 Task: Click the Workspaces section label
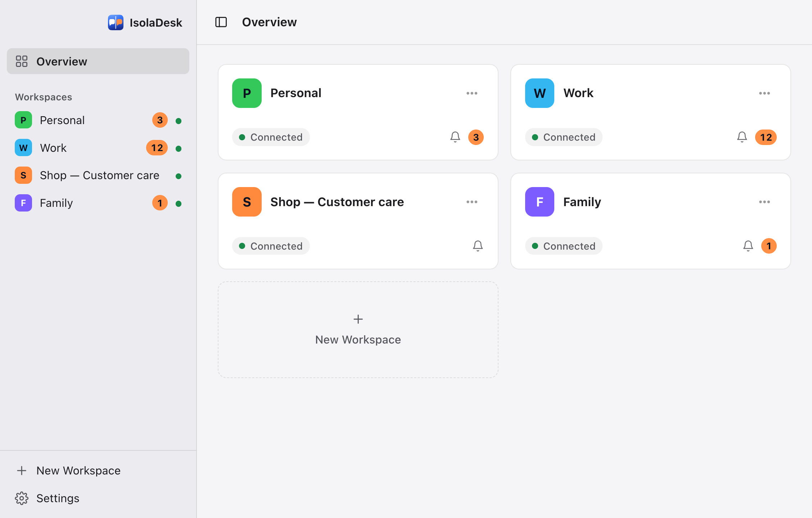click(x=44, y=97)
